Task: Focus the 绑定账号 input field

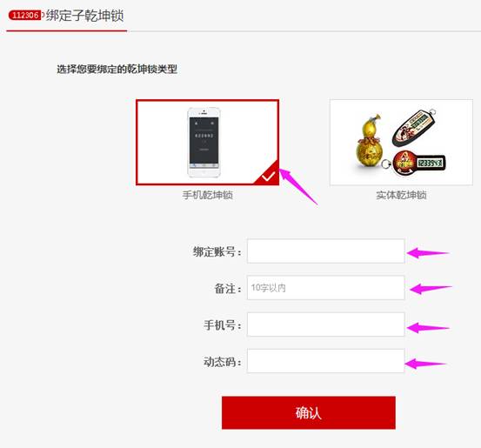Action: coord(326,251)
